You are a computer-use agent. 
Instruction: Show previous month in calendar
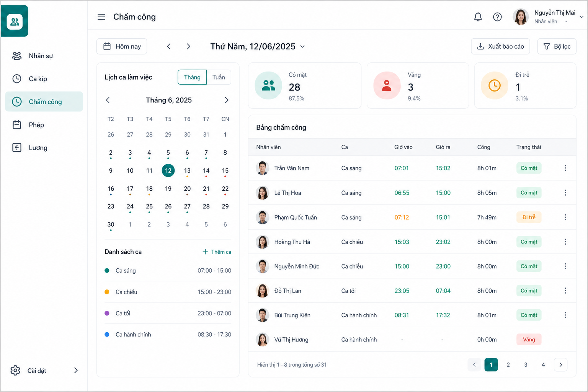pyautogui.click(x=108, y=100)
